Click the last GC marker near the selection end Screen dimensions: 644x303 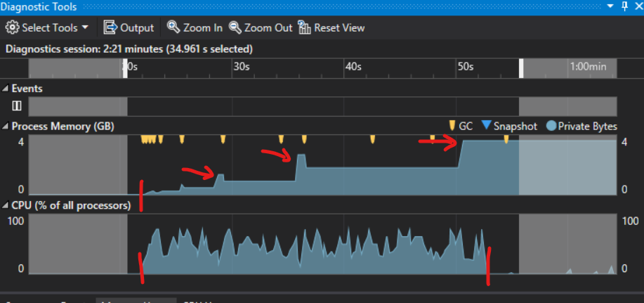[x=506, y=139]
